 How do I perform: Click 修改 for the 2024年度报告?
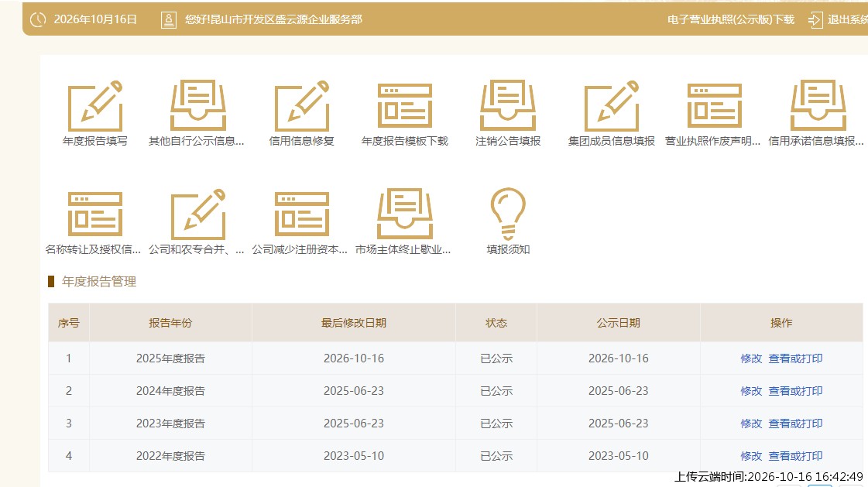(x=751, y=391)
